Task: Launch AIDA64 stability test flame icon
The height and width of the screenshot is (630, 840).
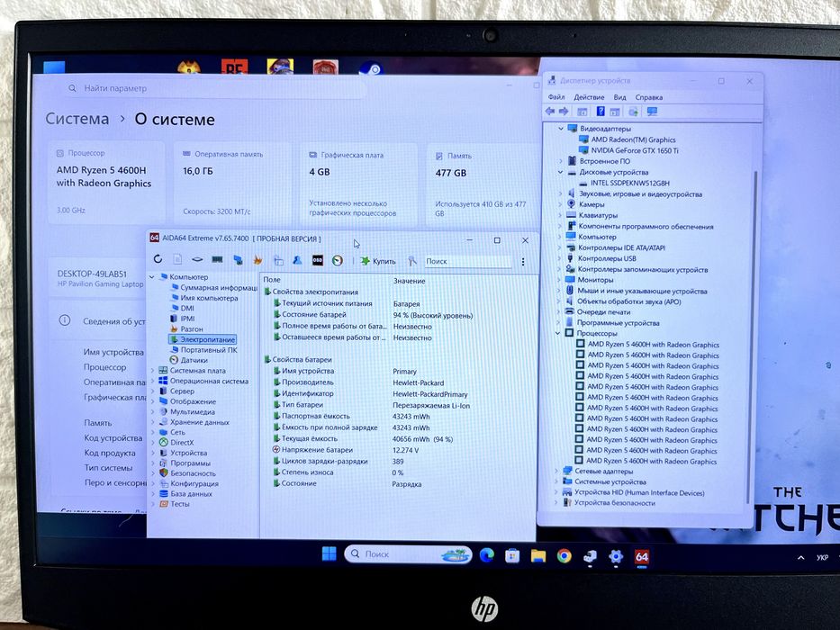Action: click(x=257, y=260)
